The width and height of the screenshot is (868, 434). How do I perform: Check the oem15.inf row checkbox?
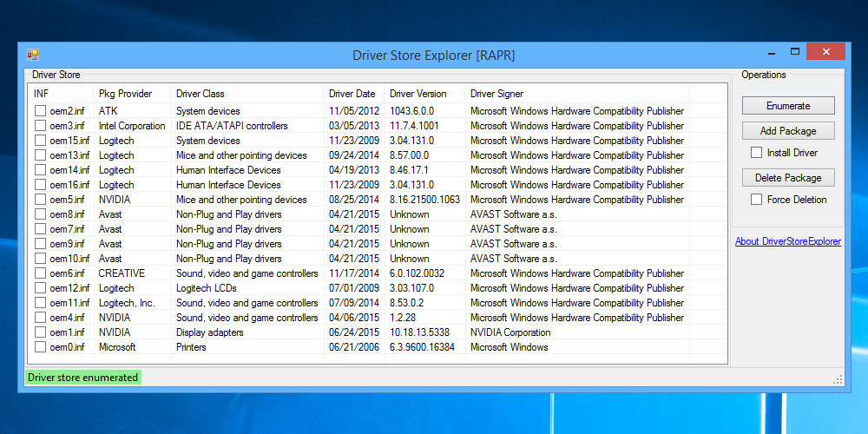click(41, 140)
